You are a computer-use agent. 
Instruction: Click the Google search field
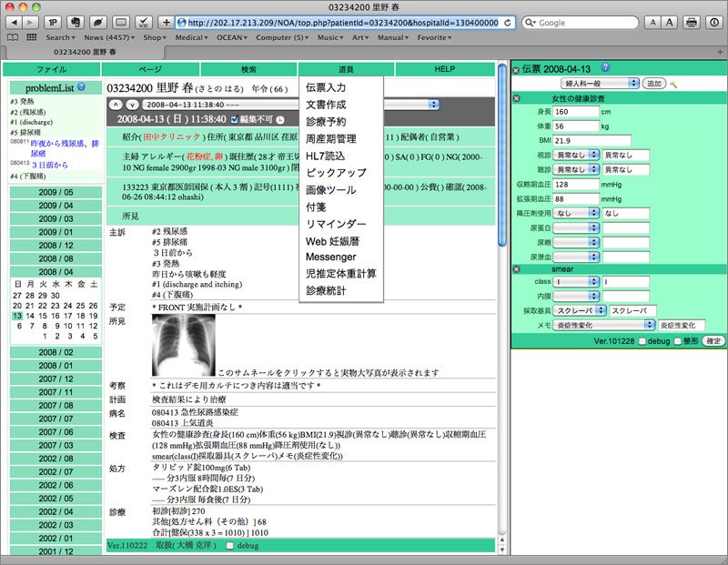(x=581, y=22)
